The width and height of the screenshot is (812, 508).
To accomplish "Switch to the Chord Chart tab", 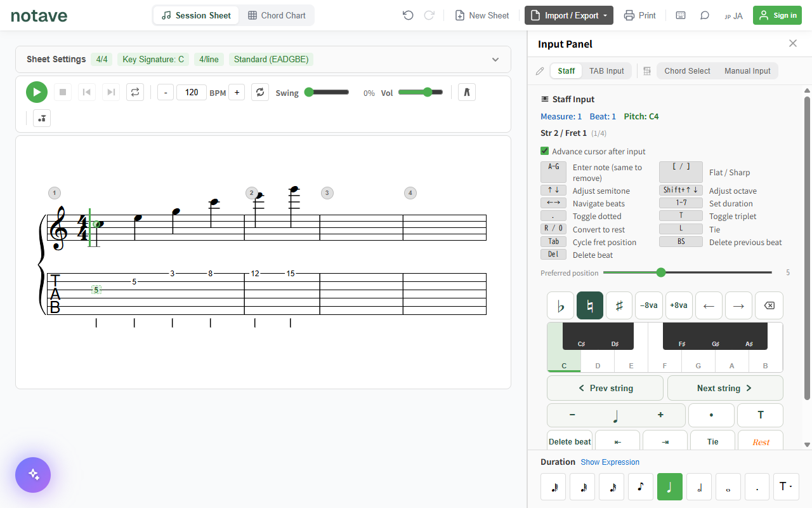I will pyautogui.click(x=277, y=15).
